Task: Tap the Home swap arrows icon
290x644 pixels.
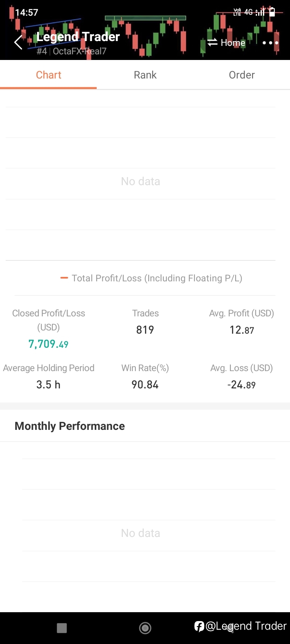Action: point(212,42)
